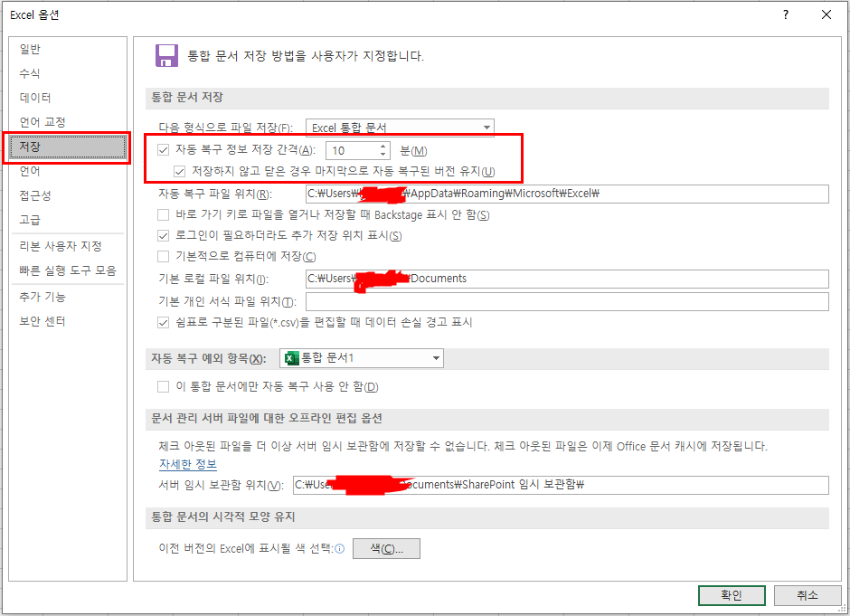Open 빠른 실행 도구 모음 category
Viewport: 850px width, 616px height.
click(x=68, y=270)
